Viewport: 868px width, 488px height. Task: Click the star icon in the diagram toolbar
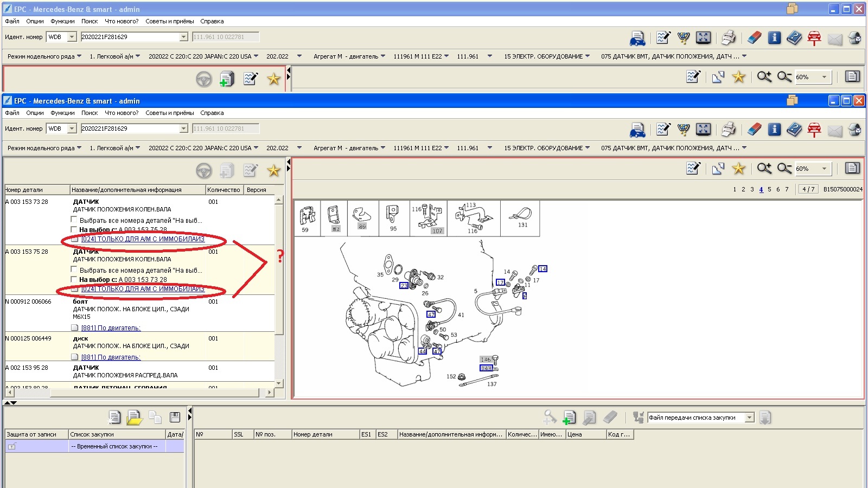[738, 169]
